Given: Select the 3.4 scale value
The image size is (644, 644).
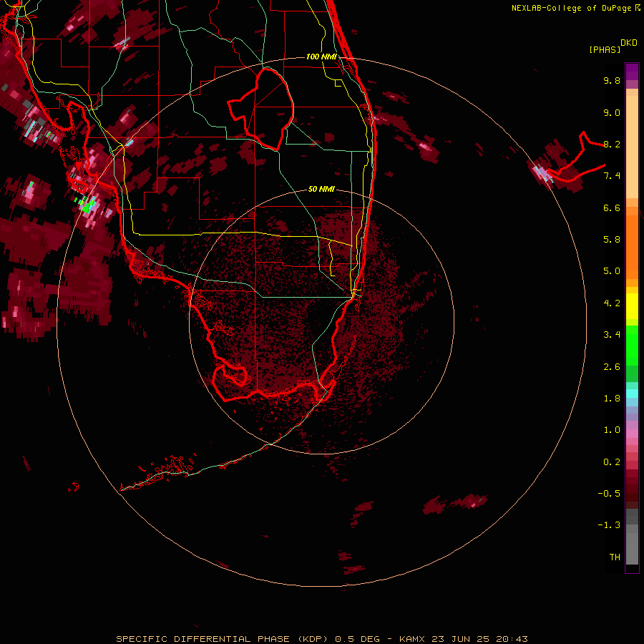Looking at the screenshot, I should pyautogui.click(x=612, y=335).
